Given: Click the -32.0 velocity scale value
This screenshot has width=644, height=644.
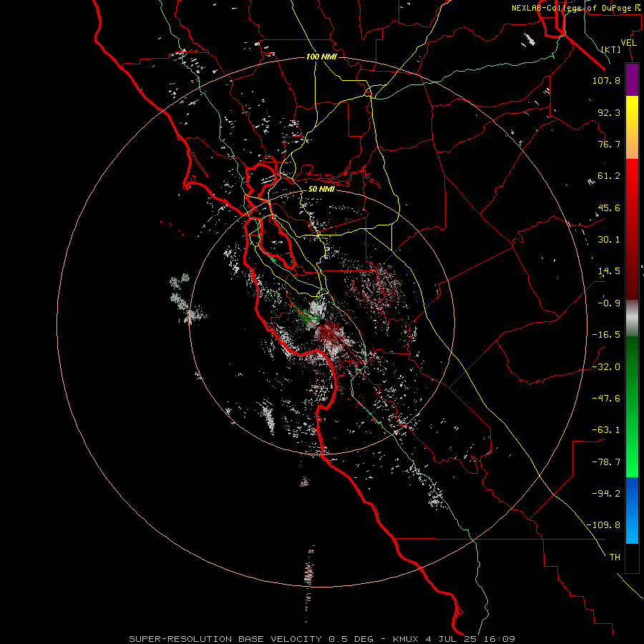Looking at the screenshot, I should (606, 367).
